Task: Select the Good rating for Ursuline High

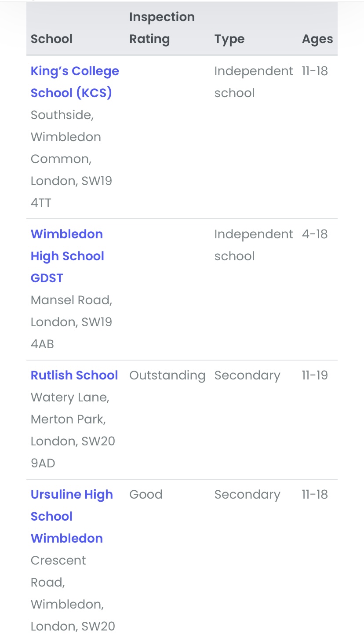Action: (x=146, y=494)
